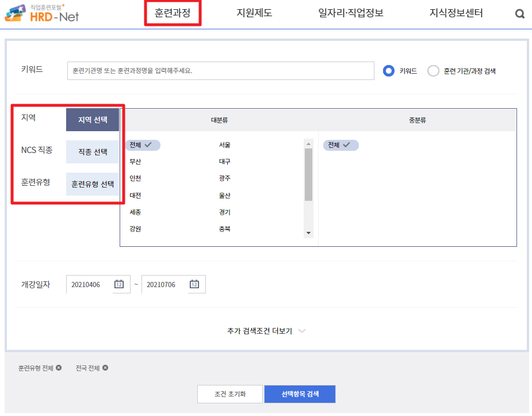Screen dimensions: 532x416
Task: Open the 지식정보센터 menu
Action: coord(456,13)
